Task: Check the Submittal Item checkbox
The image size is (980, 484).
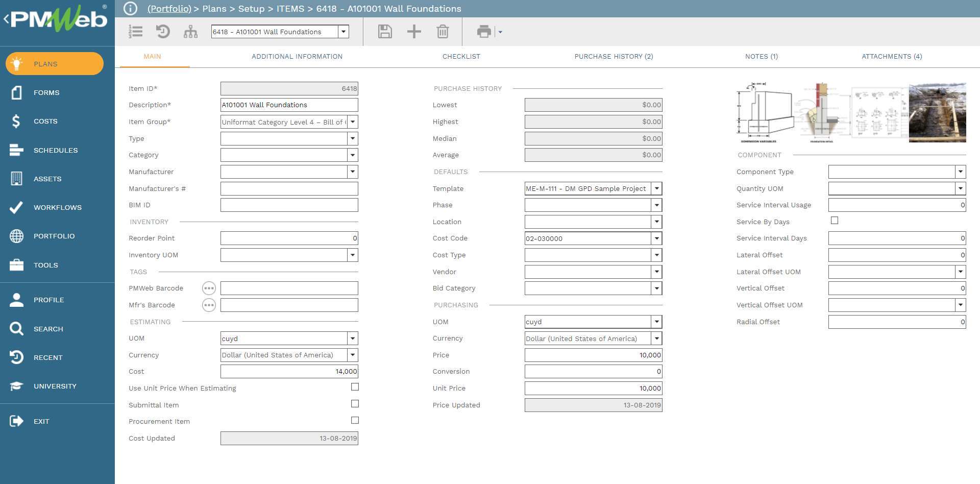Action: pos(355,404)
